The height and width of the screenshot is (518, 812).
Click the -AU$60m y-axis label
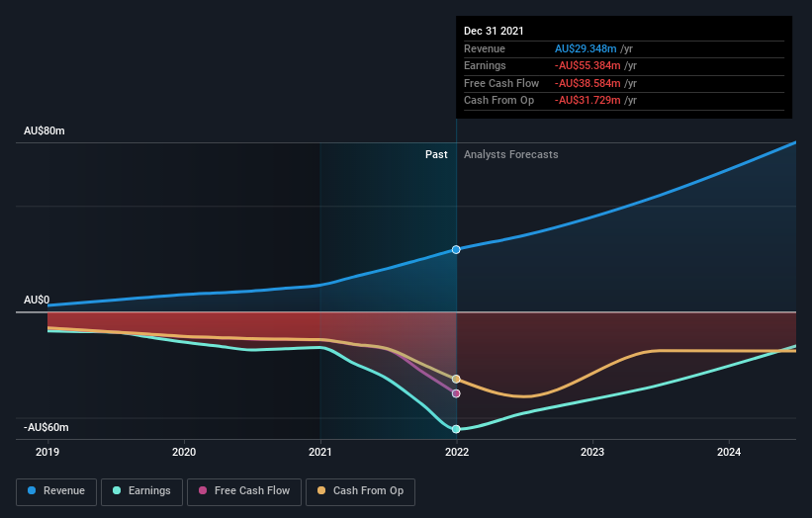[x=46, y=427]
